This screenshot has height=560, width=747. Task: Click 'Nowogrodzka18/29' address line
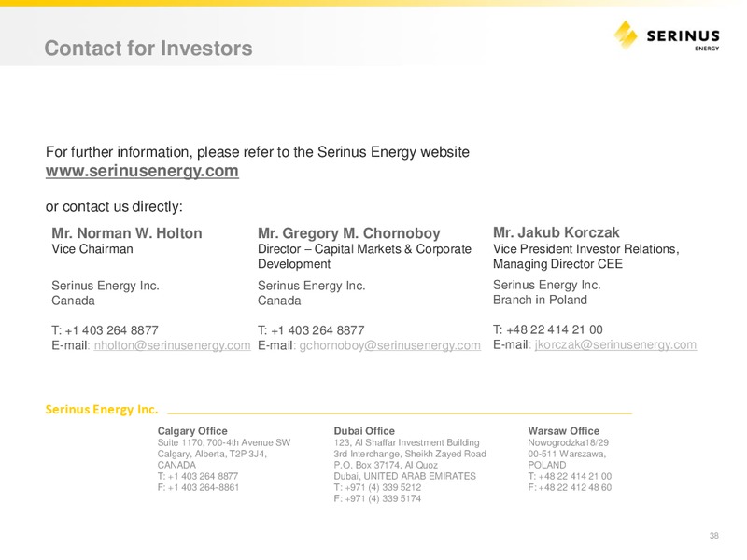pos(568,442)
